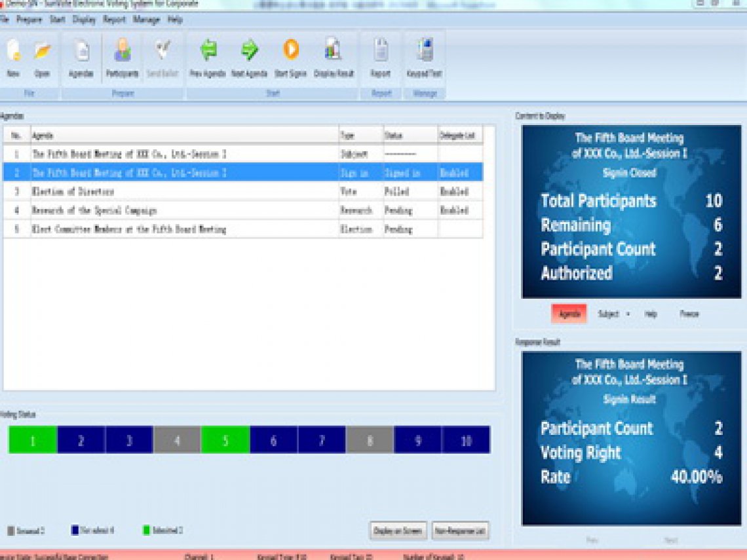Screen dimensions: 747x560
Task: Expand the Subject dropdown arrow
Action: (x=628, y=314)
